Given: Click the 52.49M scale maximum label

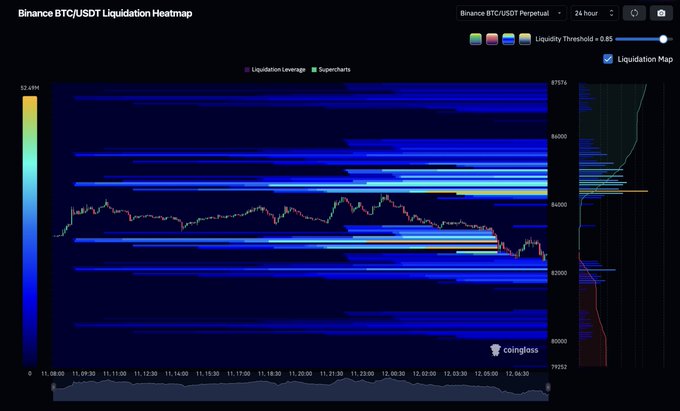Looking at the screenshot, I should [29, 88].
